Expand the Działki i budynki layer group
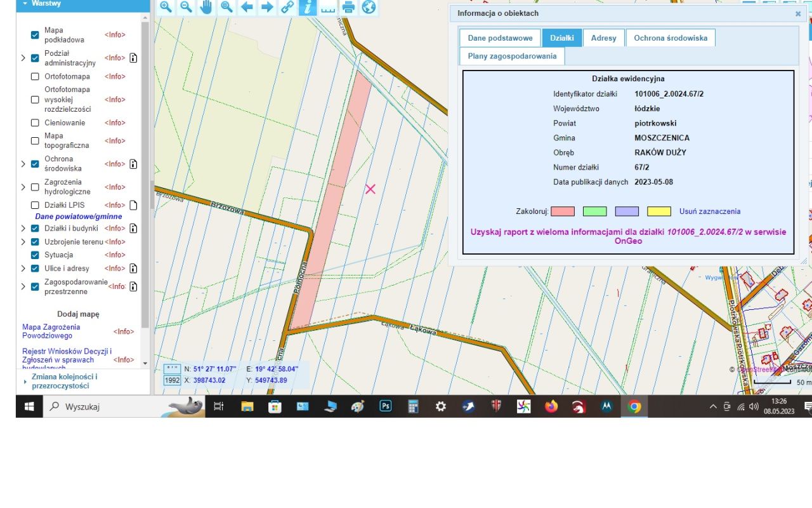812x508 pixels. coord(23,228)
